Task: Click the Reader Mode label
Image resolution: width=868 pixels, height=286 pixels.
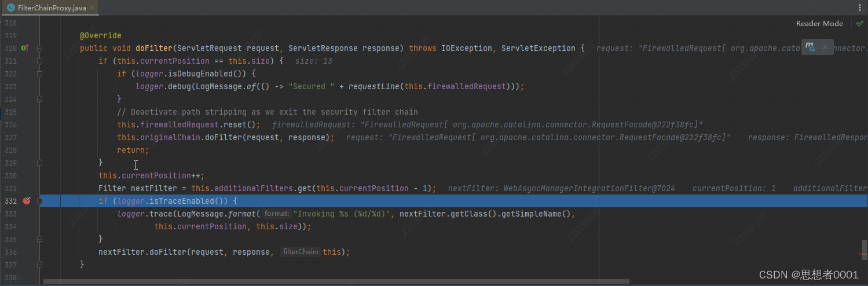Action: [x=819, y=24]
